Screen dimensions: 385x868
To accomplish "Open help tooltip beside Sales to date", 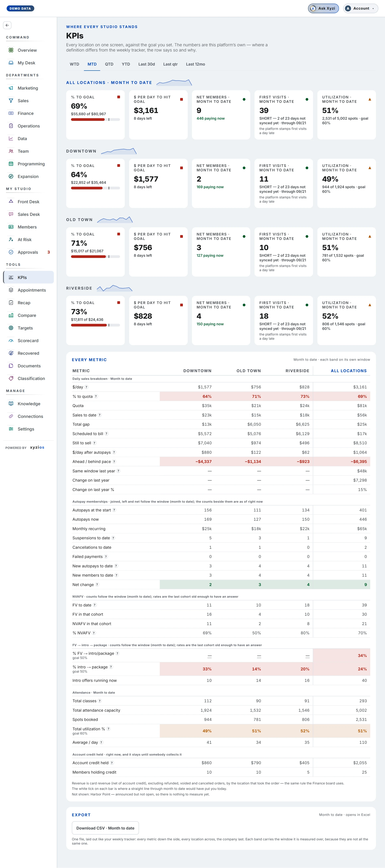I will click(99, 415).
